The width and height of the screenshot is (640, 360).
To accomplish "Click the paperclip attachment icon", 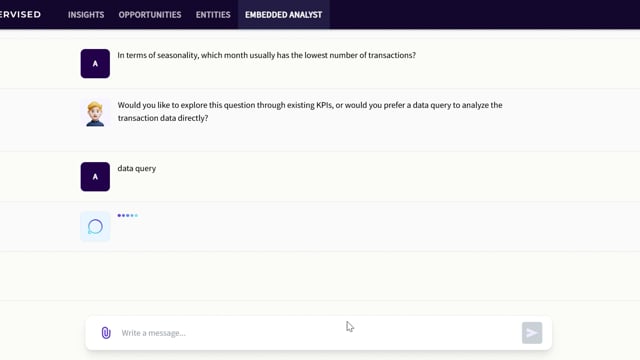I will pos(106,333).
